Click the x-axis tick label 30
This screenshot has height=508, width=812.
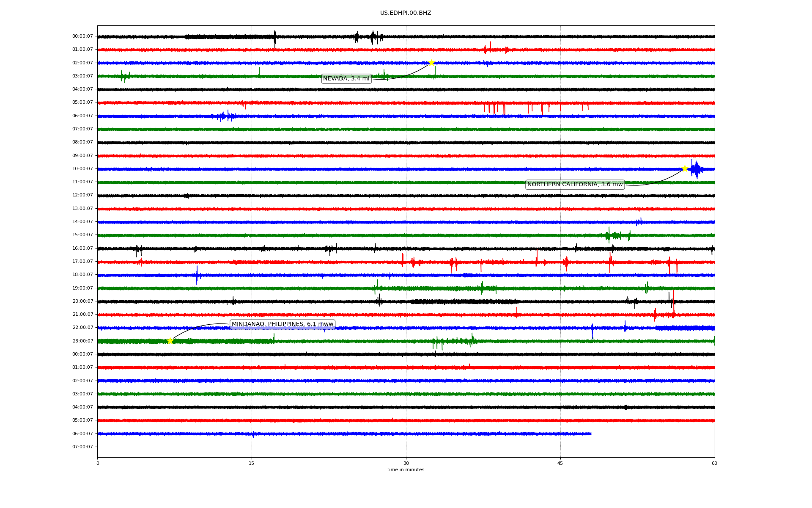406,463
